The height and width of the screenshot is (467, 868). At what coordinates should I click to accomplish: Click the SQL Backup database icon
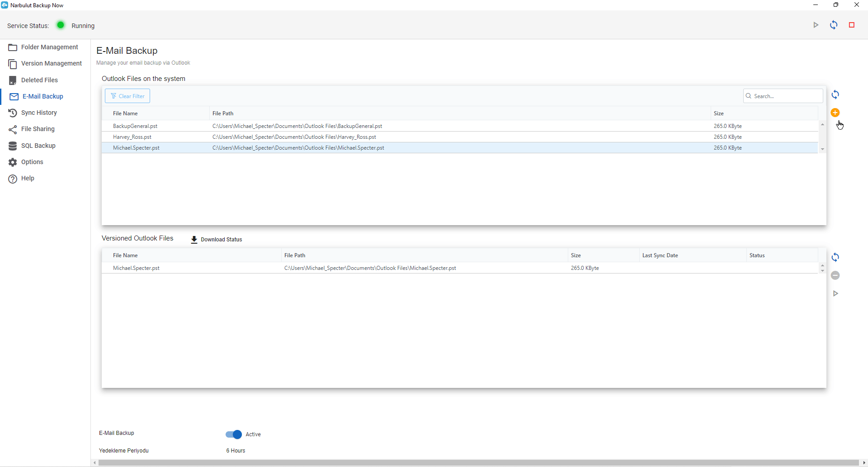(13, 146)
